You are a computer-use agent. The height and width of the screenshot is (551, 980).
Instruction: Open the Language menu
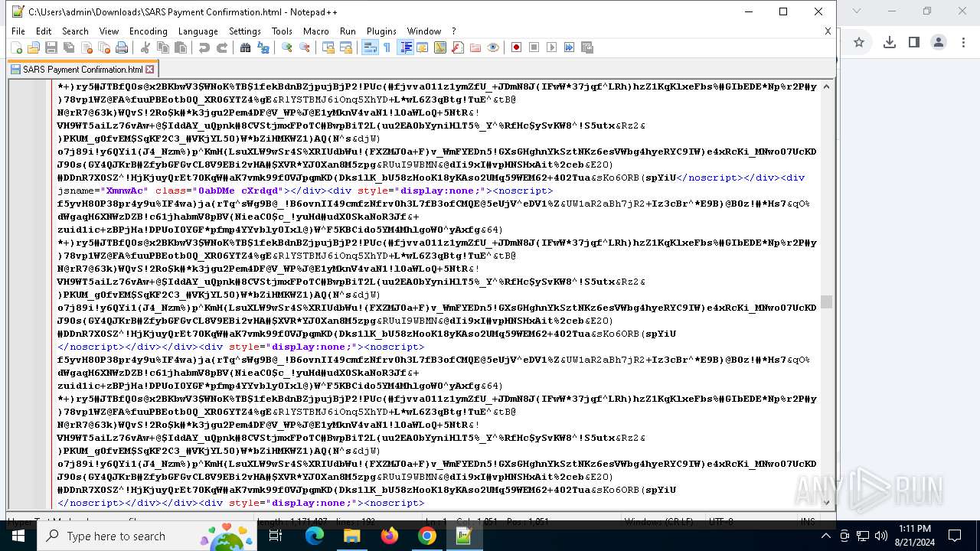[198, 31]
